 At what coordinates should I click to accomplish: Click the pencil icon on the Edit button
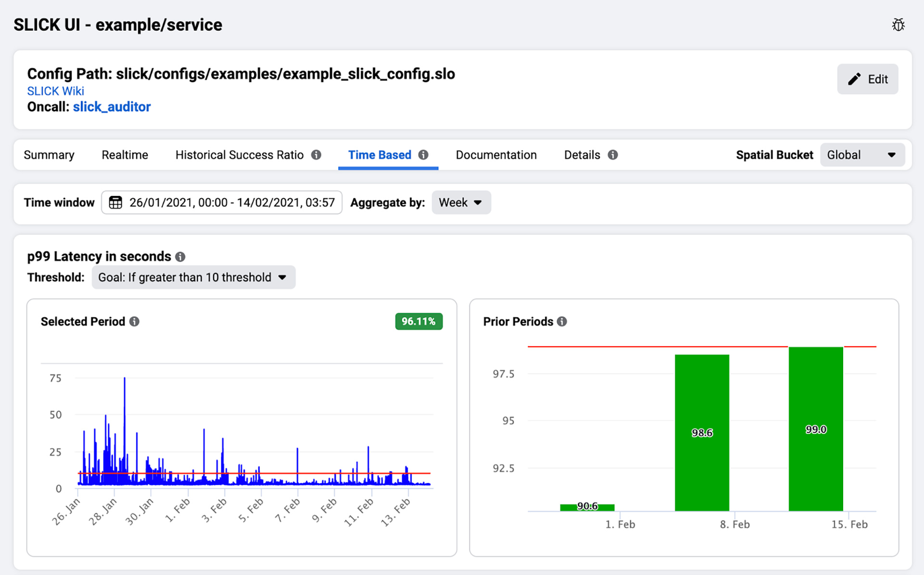[855, 78]
